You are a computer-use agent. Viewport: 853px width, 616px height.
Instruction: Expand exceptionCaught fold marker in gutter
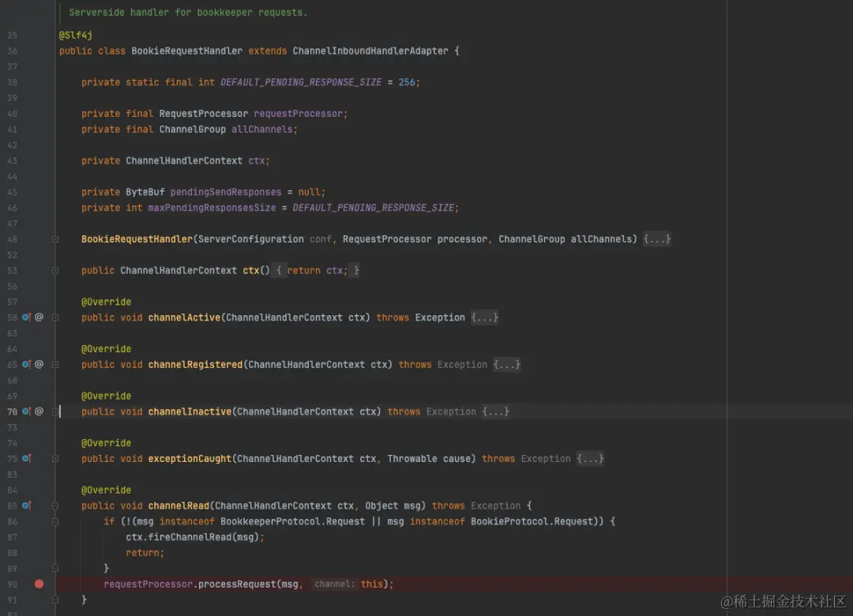coord(55,459)
